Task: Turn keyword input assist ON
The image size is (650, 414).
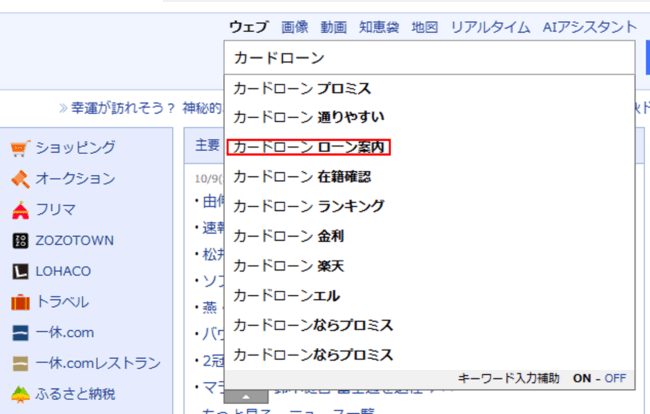Action: click(582, 378)
